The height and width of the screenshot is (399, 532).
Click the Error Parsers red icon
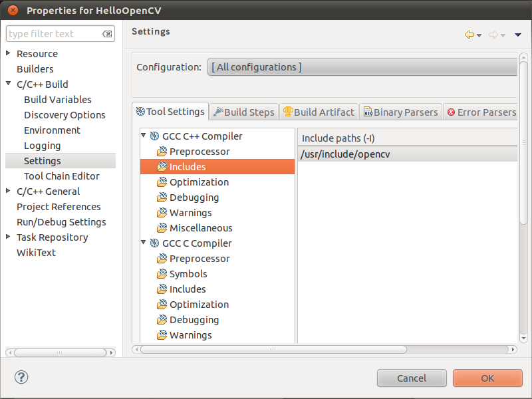[451, 112]
